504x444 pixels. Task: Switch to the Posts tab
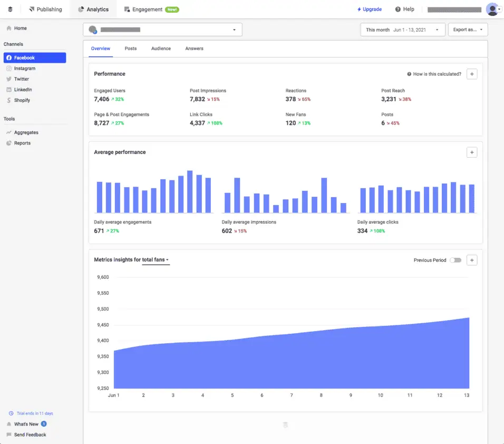[131, 49]
